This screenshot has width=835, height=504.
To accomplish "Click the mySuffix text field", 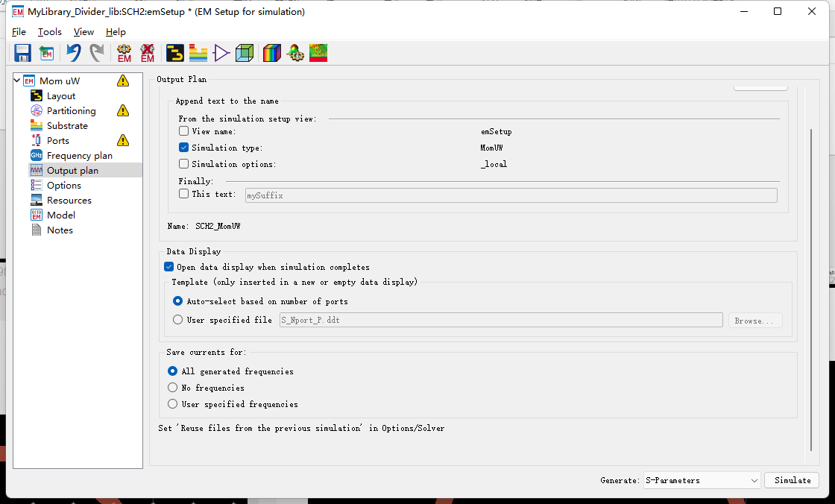I will [x=511, y=195].
